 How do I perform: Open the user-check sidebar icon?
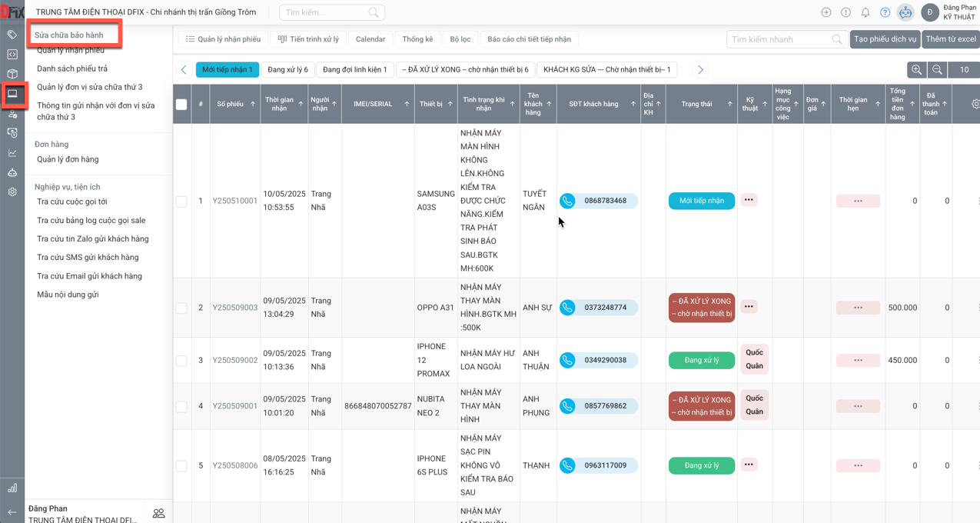12,114
